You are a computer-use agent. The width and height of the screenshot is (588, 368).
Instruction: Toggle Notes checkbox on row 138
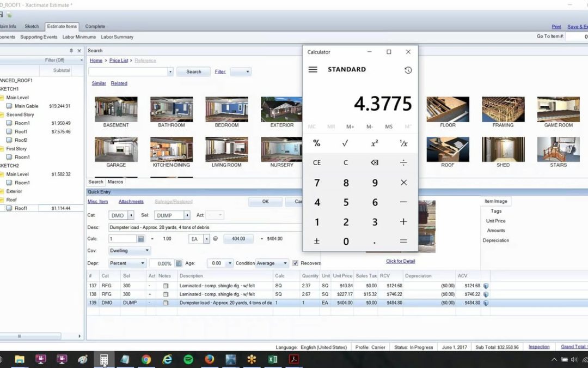pyautogui.click(x=166, y=294)
